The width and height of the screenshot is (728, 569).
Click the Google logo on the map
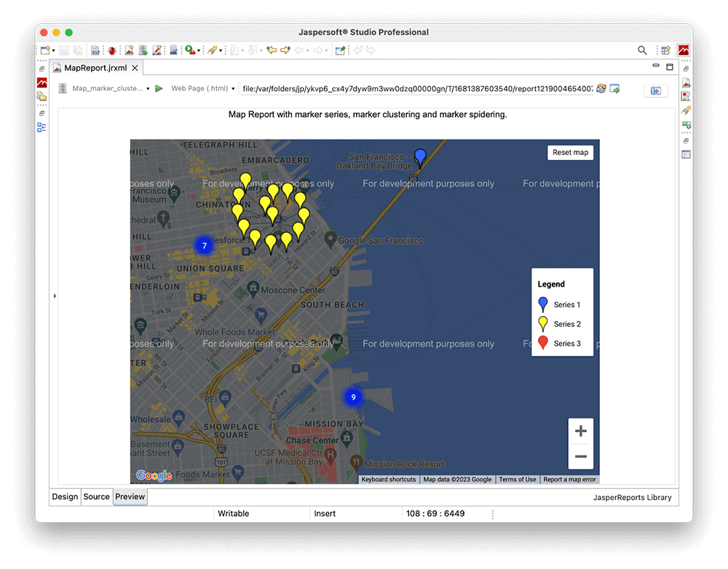[x=154, y=475]
